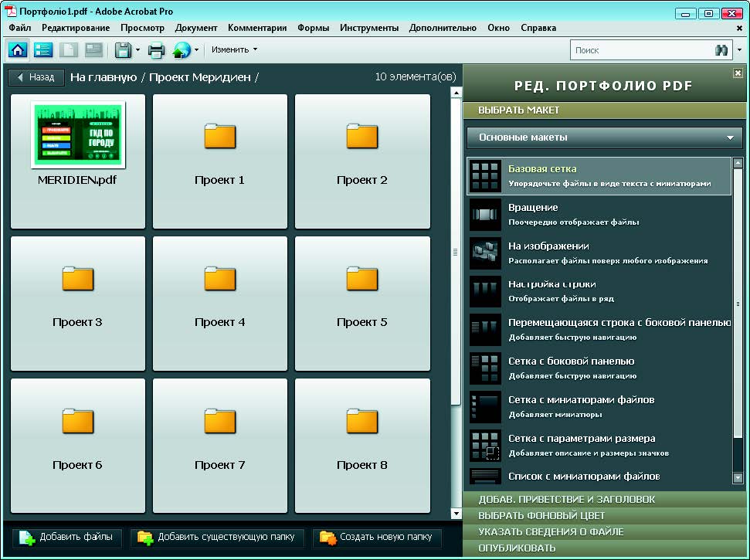Switch to file details list view icon
750x560 pixels.
click(x=43, y=49)
